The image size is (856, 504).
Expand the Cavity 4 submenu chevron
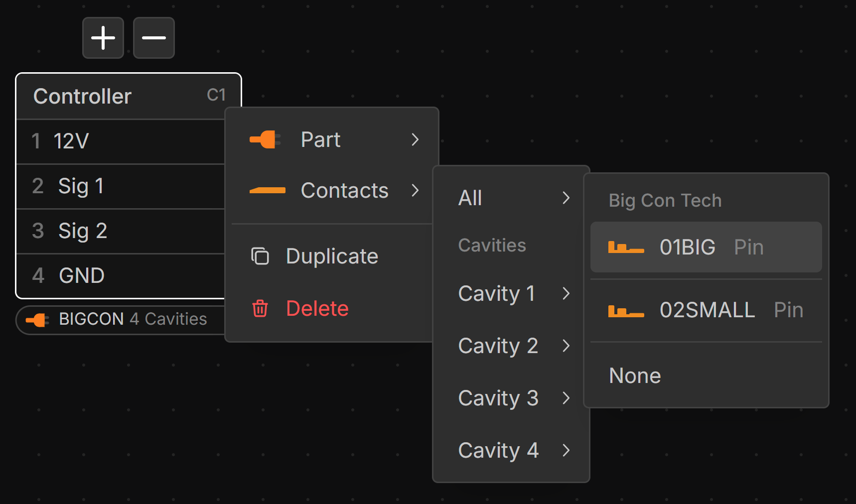[566, 450]
